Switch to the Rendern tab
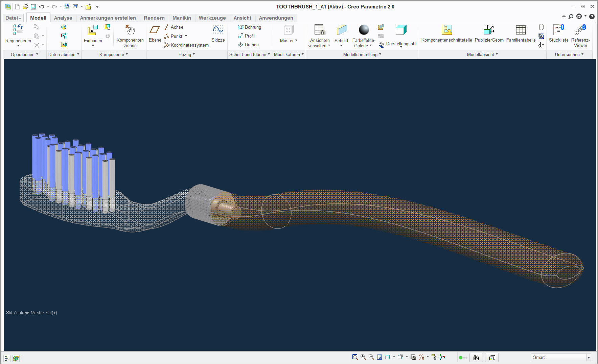The image size is (598, 364). (154, 18)
